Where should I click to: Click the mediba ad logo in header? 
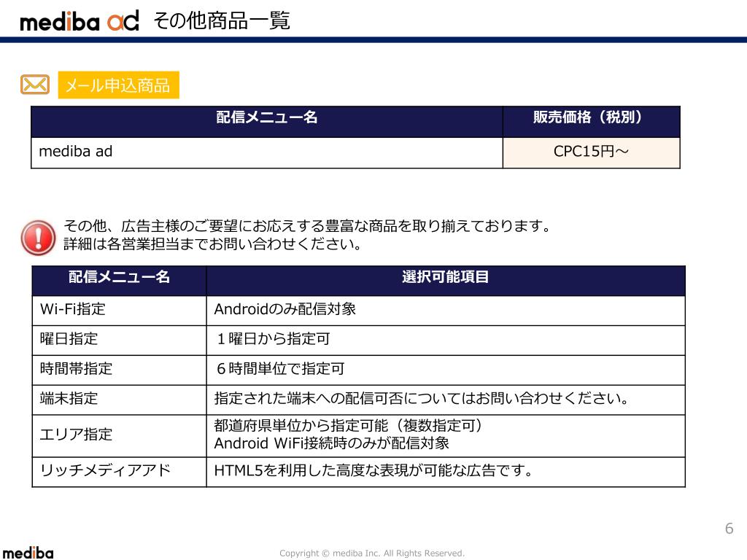point(79,21)
